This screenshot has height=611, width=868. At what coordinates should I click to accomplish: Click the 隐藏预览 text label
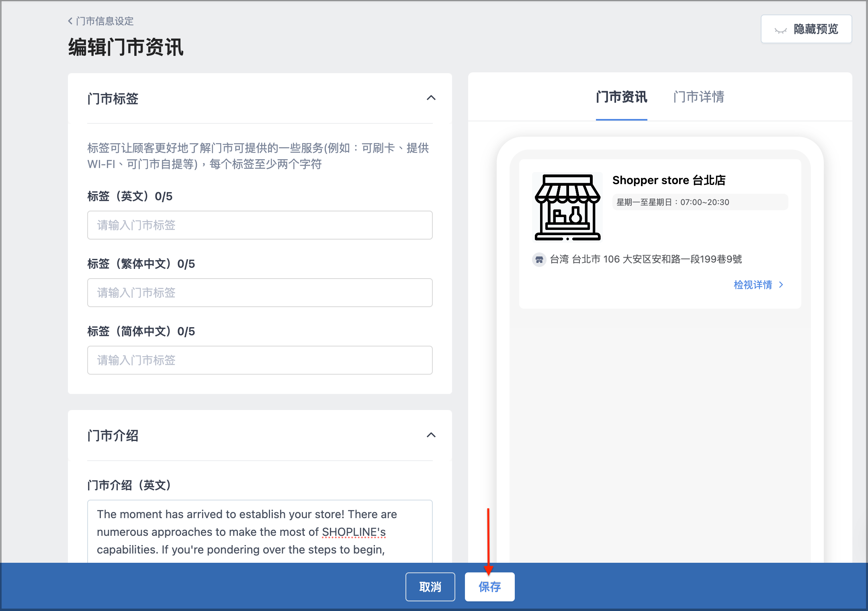click(816, 29)
